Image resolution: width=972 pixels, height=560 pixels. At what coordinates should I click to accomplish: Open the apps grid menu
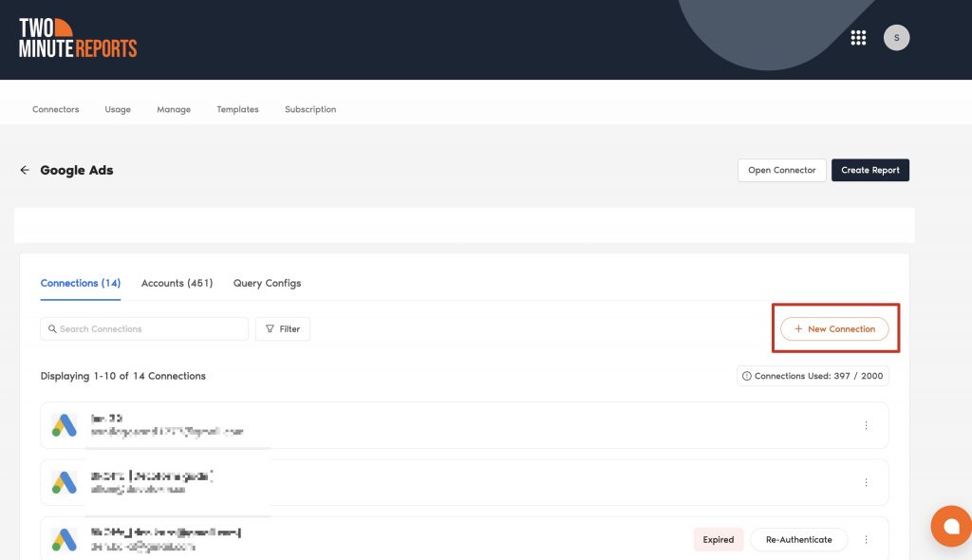[858, 38]
